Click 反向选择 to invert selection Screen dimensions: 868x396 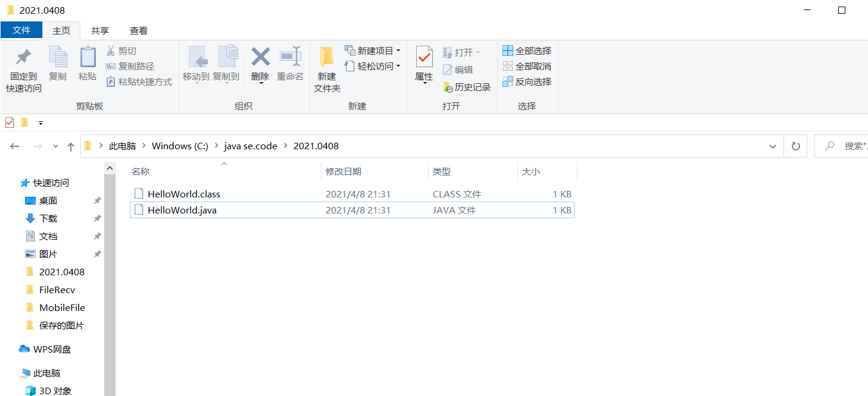tap(526, 81)
